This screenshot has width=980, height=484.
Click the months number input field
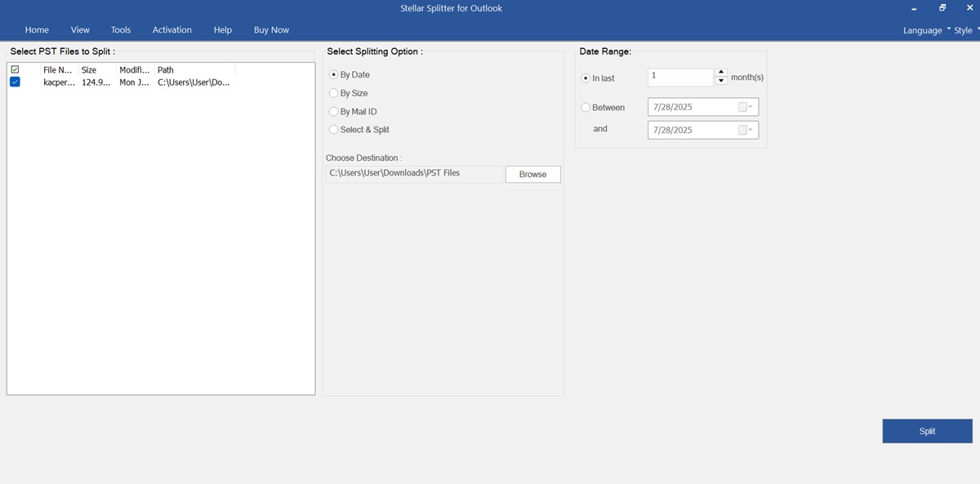(x=680, y=78)
